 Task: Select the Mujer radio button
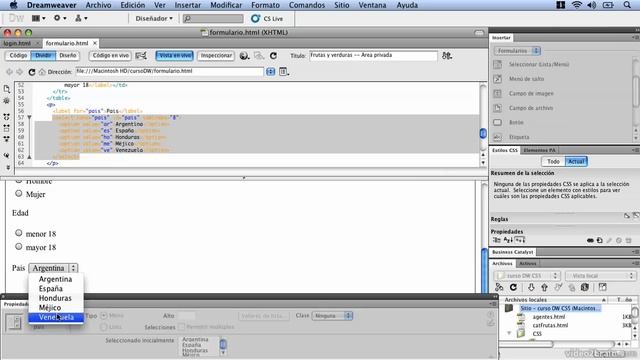pos(18,193)
